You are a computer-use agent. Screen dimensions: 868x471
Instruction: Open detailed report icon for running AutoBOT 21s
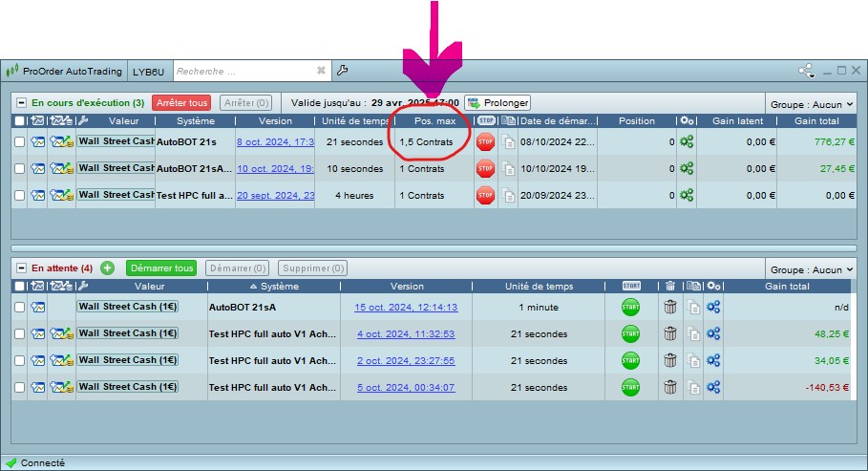point(61,141)
